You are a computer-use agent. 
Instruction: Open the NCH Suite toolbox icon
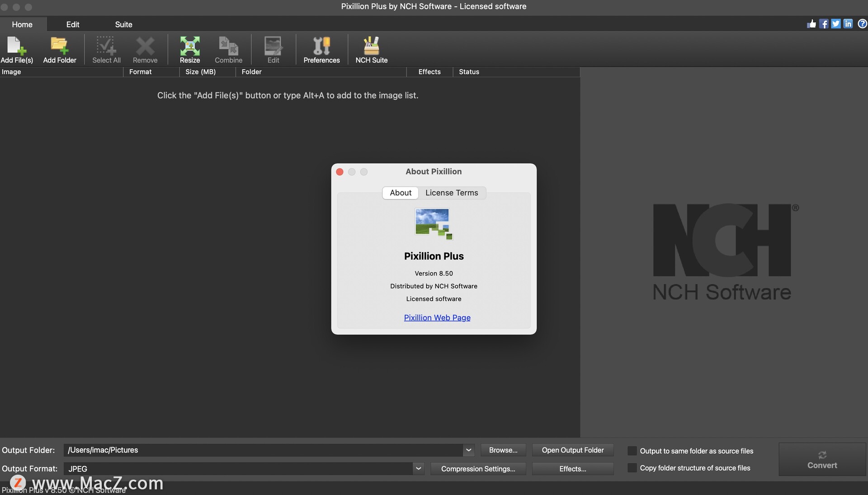tap(372, 50)
